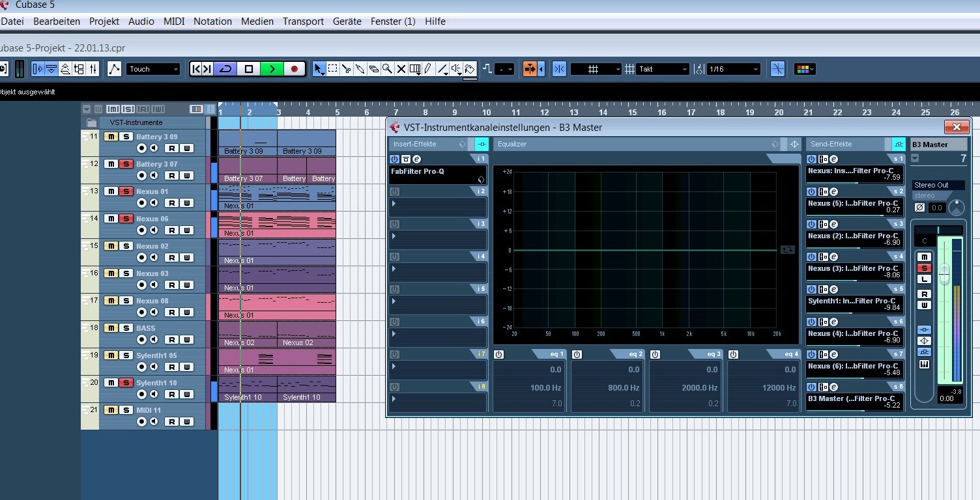Reset the equalizer curve with the reset icon
Image resolution: width=980 pixels, height=500 pixels.
pyautogui.click(x=788, y=249)
